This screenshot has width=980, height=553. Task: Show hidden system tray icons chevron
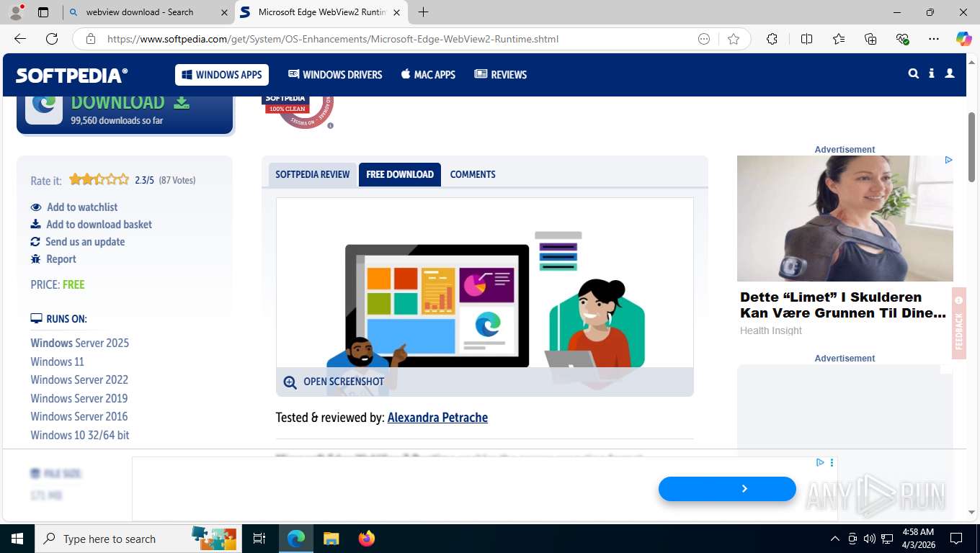tap(835, 539)
